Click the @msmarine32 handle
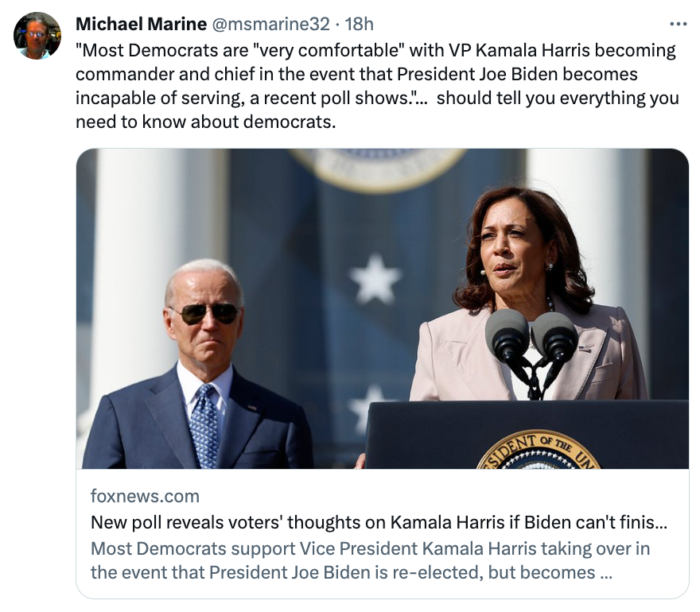Screen dimensions: 700x612 (268, 25)
